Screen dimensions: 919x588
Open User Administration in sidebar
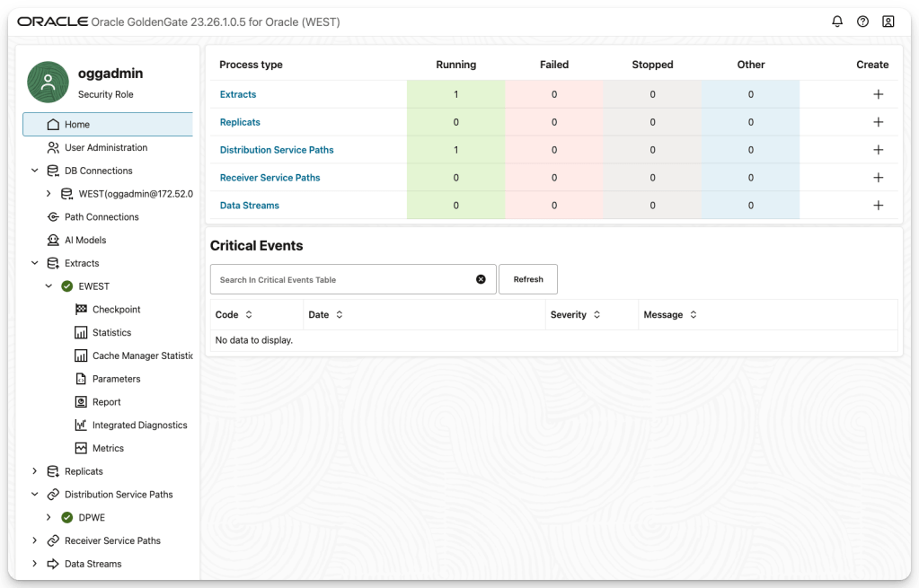click(x=105, y=147)
